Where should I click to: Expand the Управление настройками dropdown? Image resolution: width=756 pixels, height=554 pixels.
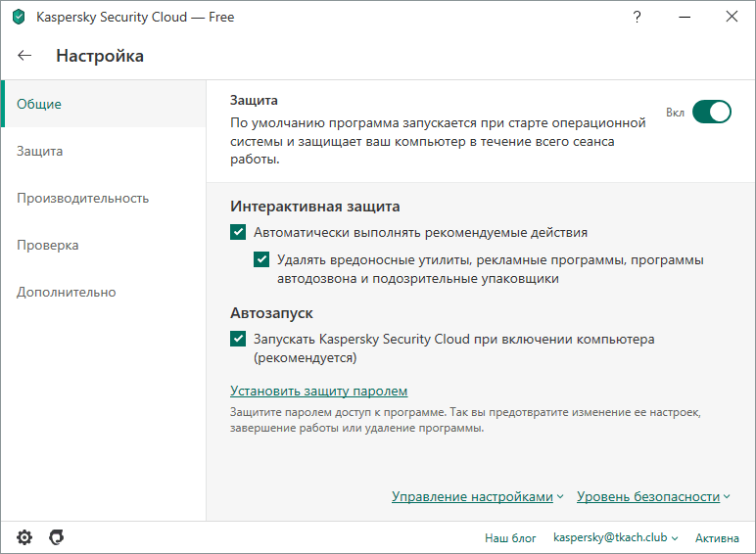[x=477, y=497]
